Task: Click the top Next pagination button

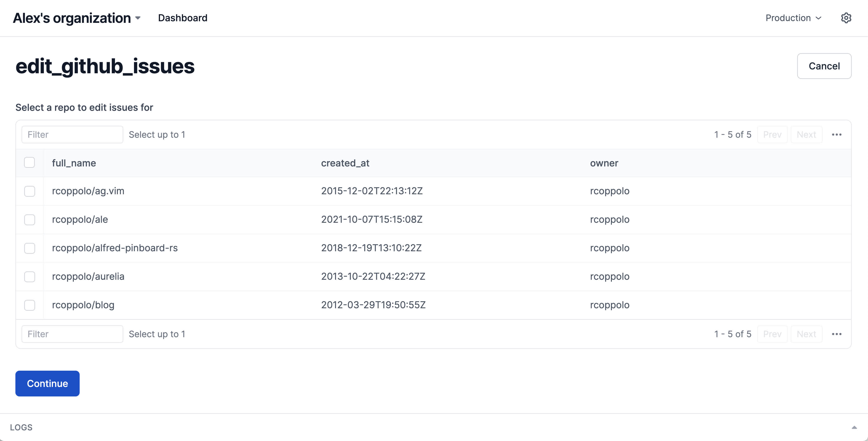Action: (x=806, y=134)
